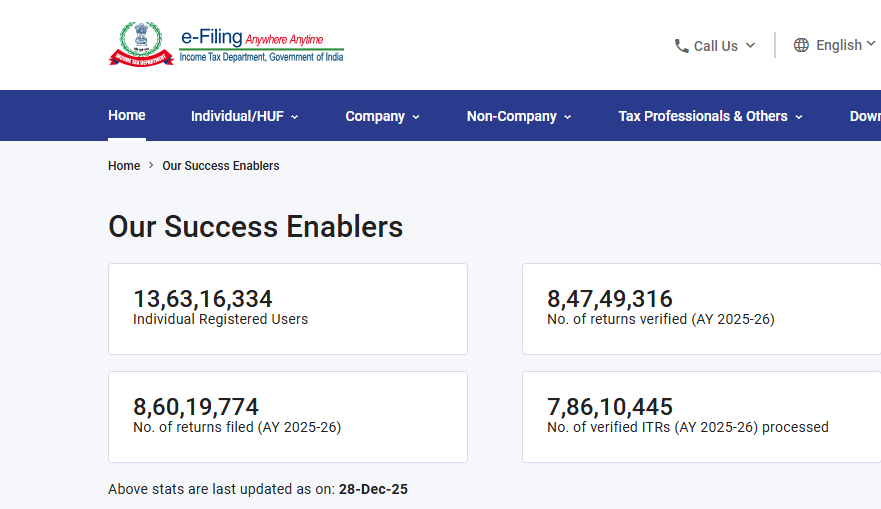Expand the Individual/HUF menu
The image size is (881, 509).
[244, 116]
